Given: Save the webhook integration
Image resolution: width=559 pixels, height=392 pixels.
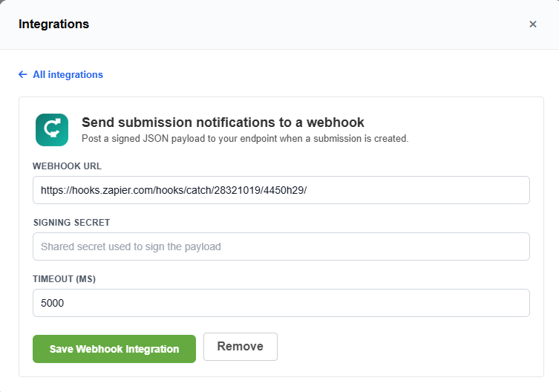Looking at the screenshot, I should [114, 349].
